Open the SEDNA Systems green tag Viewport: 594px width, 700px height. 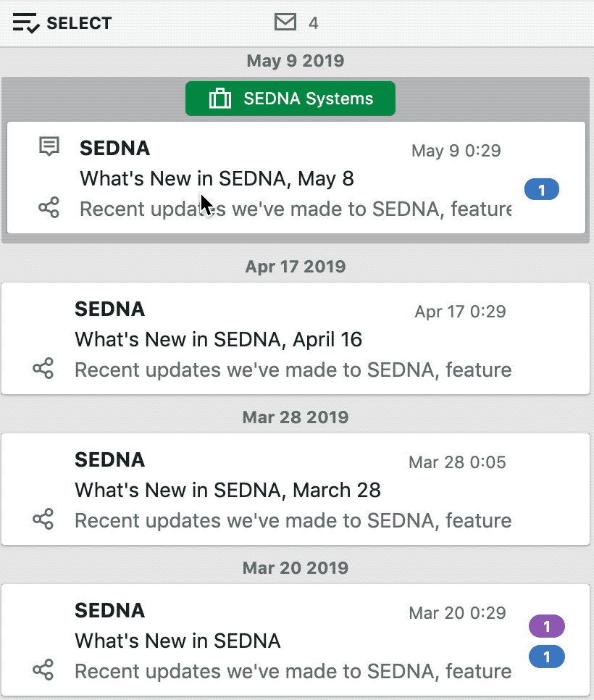[x=290, y=99]
